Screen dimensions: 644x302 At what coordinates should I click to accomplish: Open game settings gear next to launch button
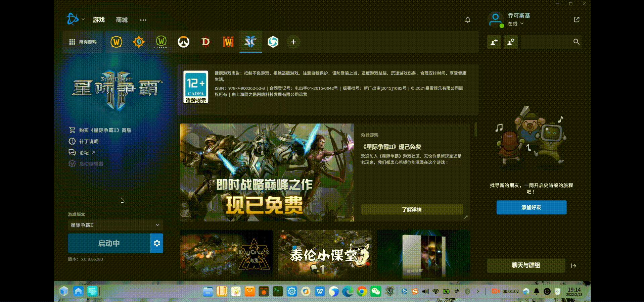[157, 243]
